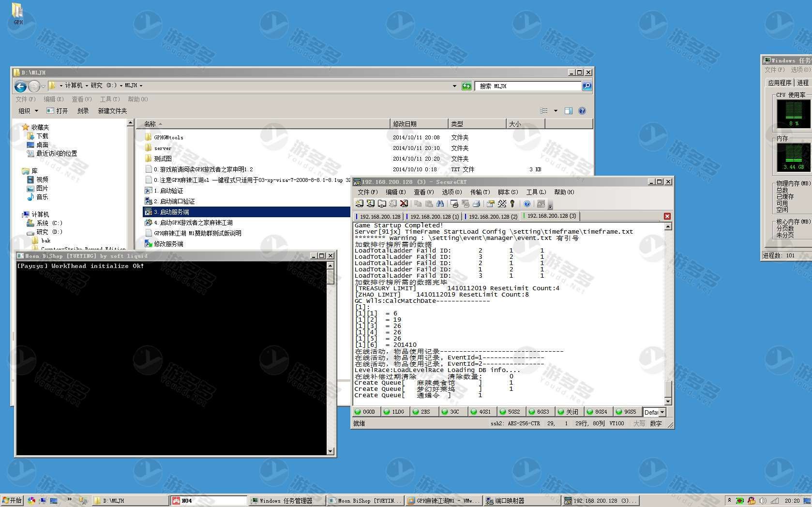Click the printer icon in SecureCRT toolbar
Image resolution: width=812 pixels, height=507 pixels.
[x=476, y=204]
